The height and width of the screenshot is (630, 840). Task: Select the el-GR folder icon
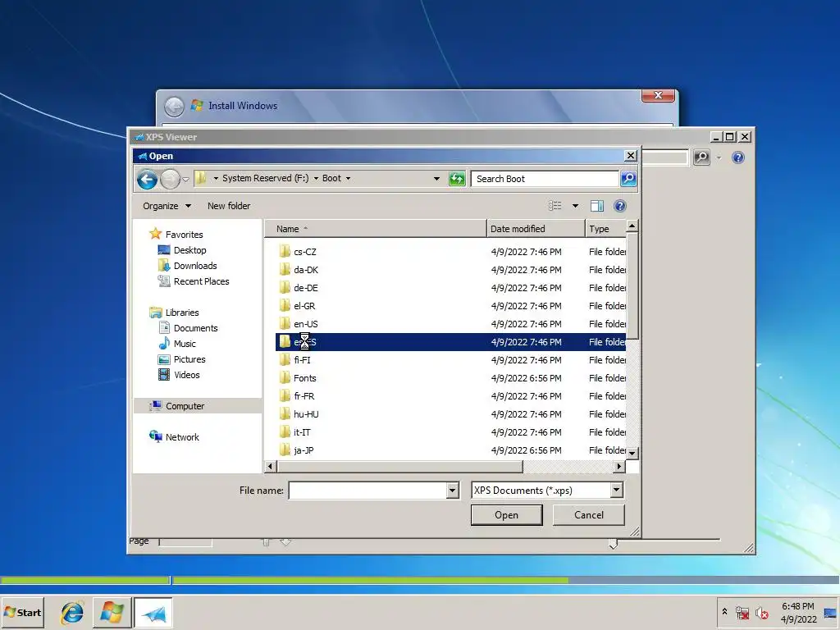285,305
